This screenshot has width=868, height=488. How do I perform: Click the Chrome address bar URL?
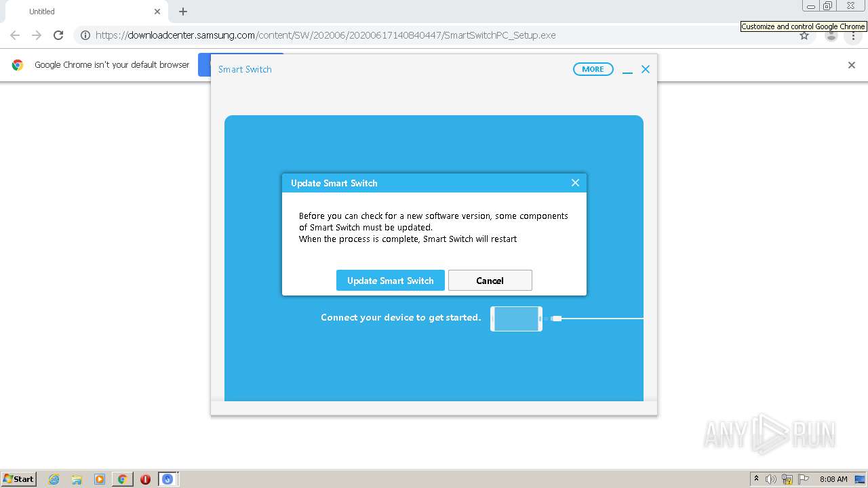click(325, 35)
